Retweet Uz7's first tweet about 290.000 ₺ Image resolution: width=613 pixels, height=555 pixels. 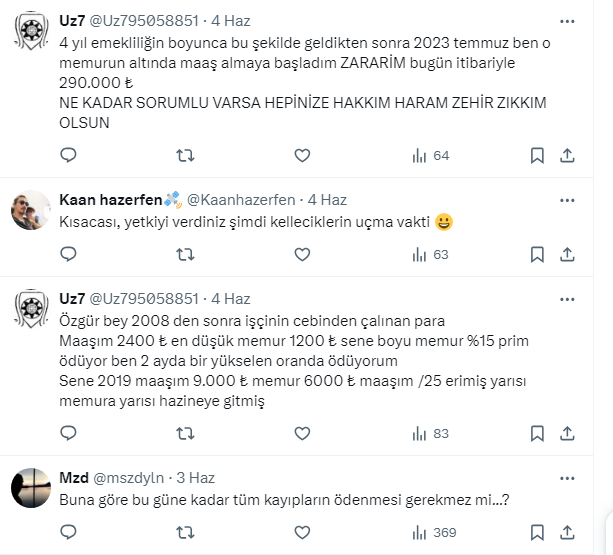click(185, 155)
